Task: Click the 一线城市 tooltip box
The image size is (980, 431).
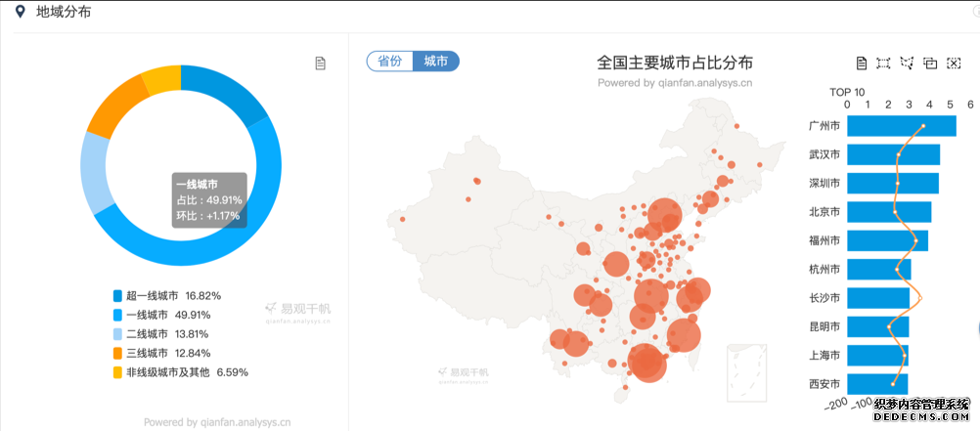Action: [209, 200]
